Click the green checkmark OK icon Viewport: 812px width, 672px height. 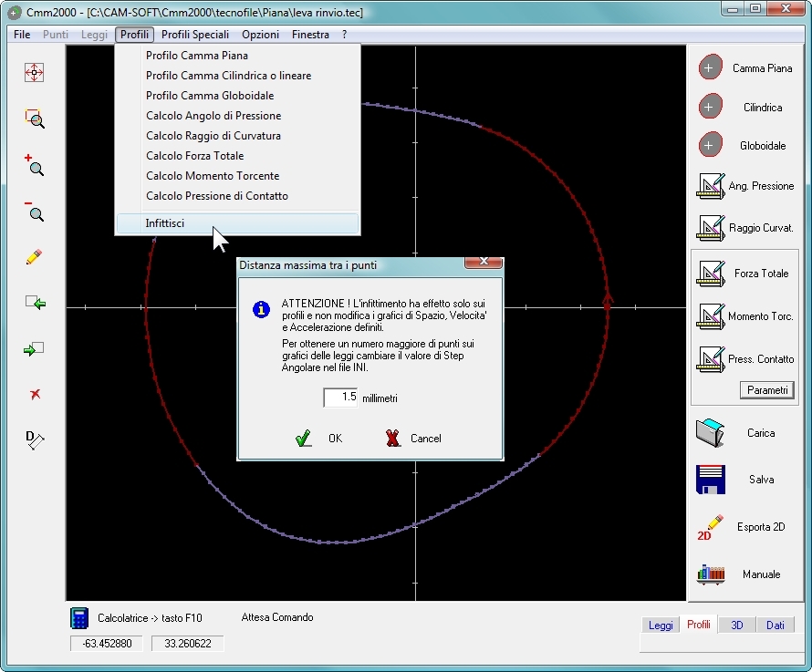point(304,438)
